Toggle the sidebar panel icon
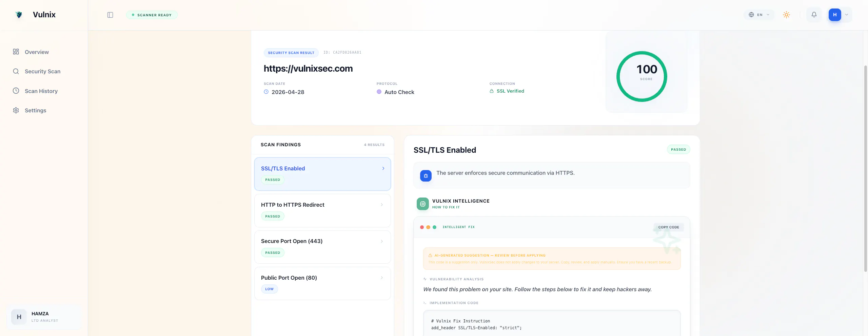 pyautogui.click(x=110, y=15)
